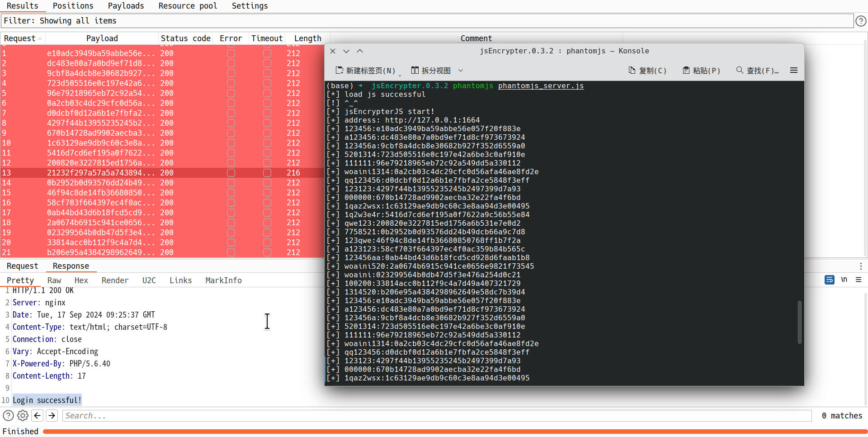Viewport: 868px width, 437px height.
Task: Toggle Timeout checkbox for request 1
Action: click(267, 53)
